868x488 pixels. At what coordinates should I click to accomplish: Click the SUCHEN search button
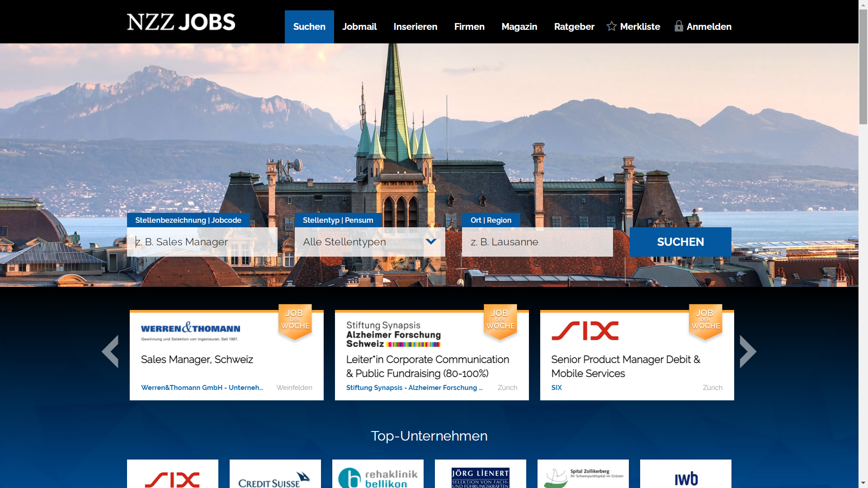pyautogui.click(x=680, y=242)
